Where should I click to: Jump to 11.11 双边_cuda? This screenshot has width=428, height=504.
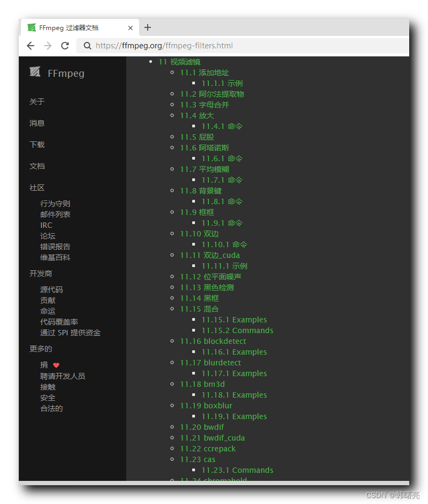click(x=210, y=255)
